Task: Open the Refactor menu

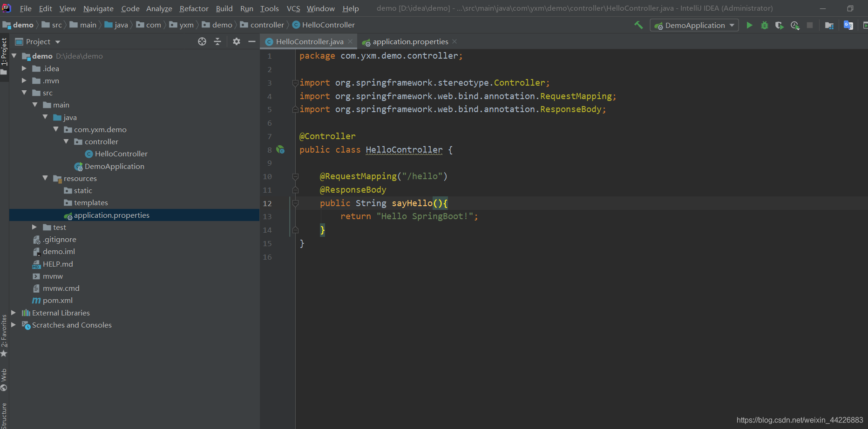Action: tap(194, 8)
